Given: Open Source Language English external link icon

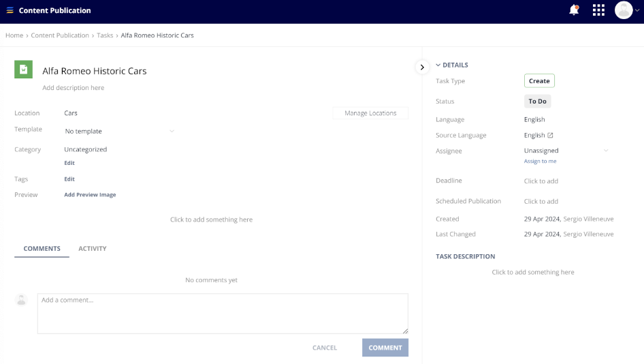Looking at the screenshot, I should (550, 136).
